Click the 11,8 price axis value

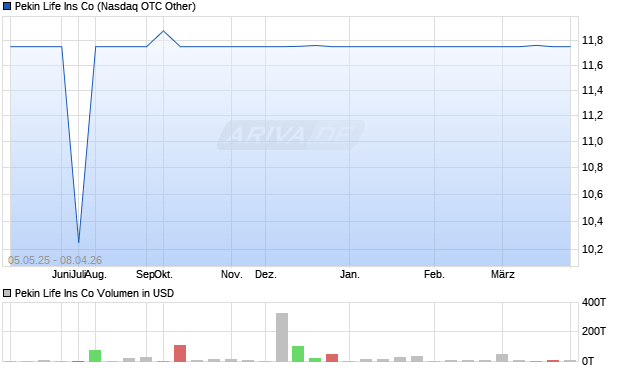(592, 40)
